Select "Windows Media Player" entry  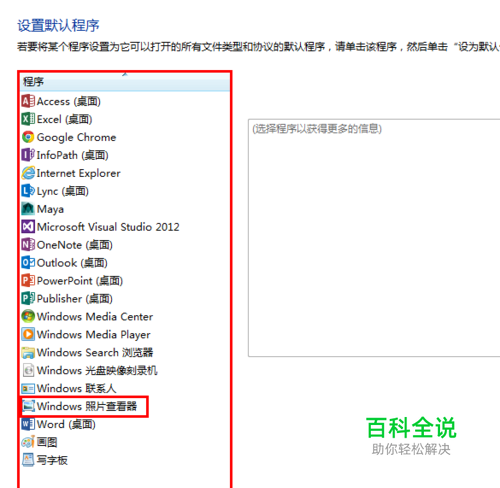[93, 335]
